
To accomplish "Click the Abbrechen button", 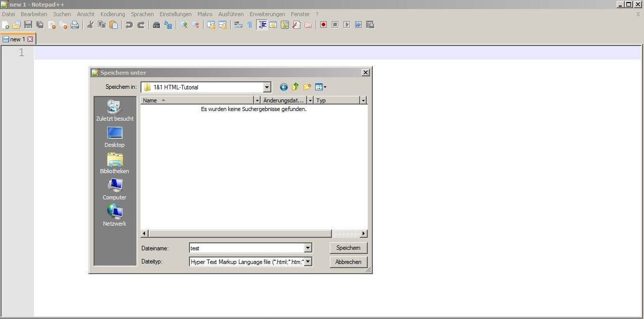I will [349, 262].
